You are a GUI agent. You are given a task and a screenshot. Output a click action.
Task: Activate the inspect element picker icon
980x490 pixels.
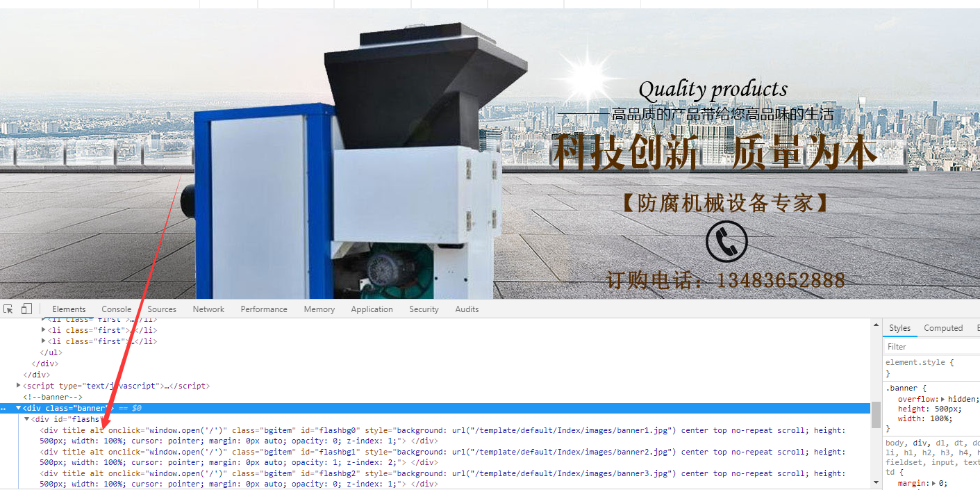click(x=8, y=309)
